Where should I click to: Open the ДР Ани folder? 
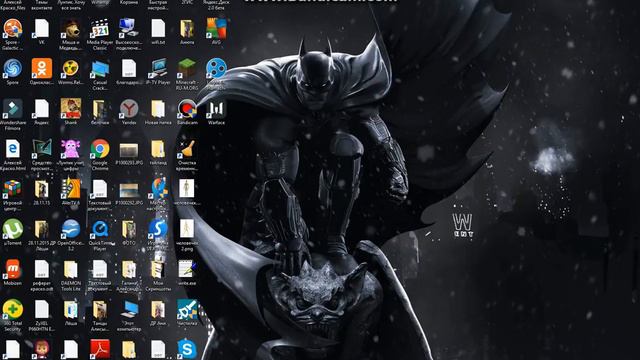[x=158, y=309]
